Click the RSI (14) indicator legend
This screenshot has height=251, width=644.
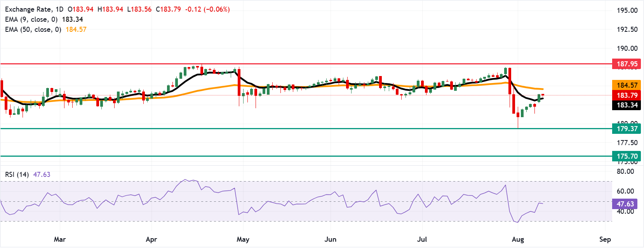coord(28,175)
